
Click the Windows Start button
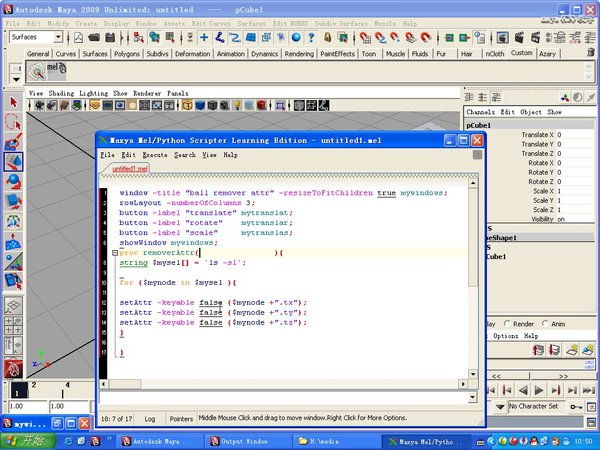(28, 441)
